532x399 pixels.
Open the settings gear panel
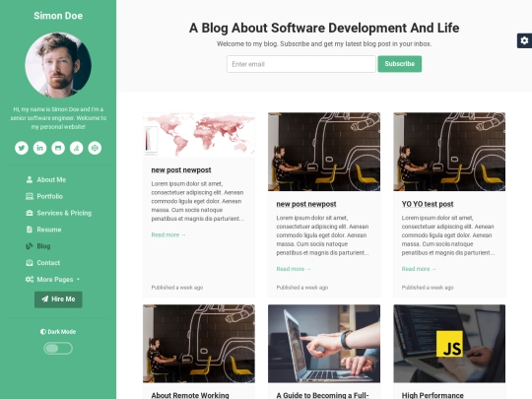click(x=524, y=40)
